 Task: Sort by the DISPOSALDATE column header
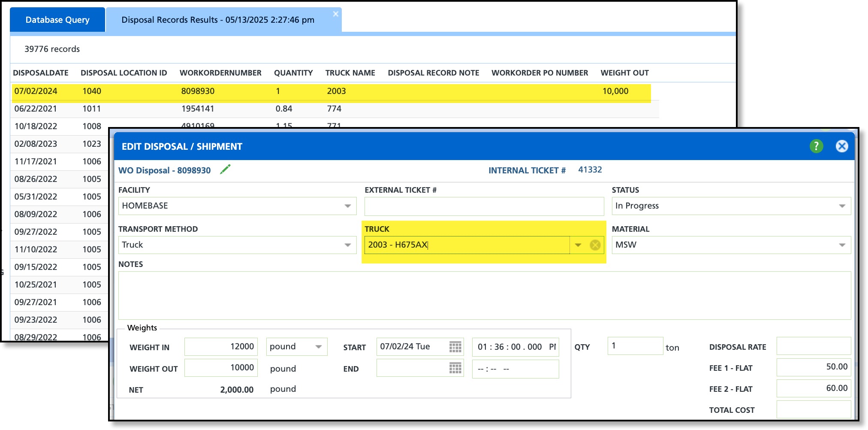point(41,73)
